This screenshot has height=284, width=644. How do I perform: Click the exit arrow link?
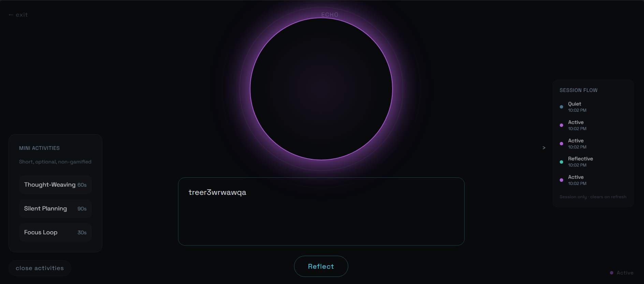[x=18, y=15]
